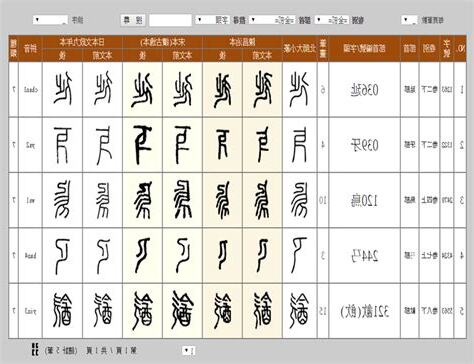Open 宋本 後 glyph in 036疋 row
Screen dimensions: 474x364
coord(142,89)
